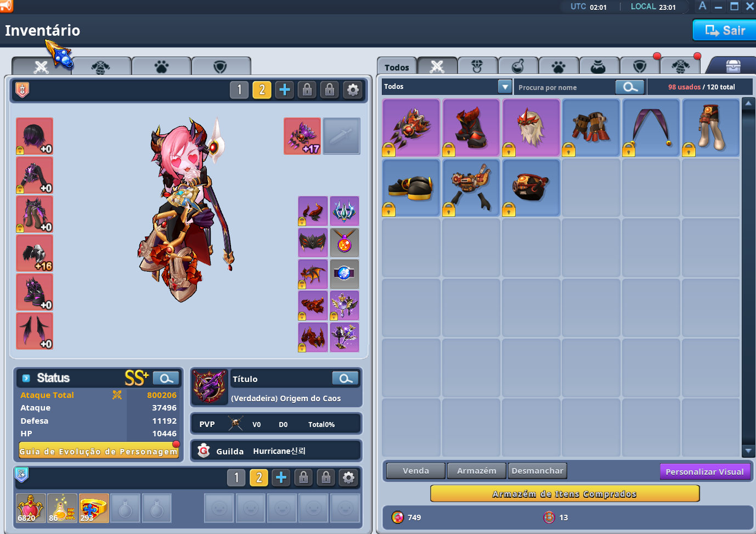
Task: Click the orange pendant necklace accessory
Action: point(345,243)
